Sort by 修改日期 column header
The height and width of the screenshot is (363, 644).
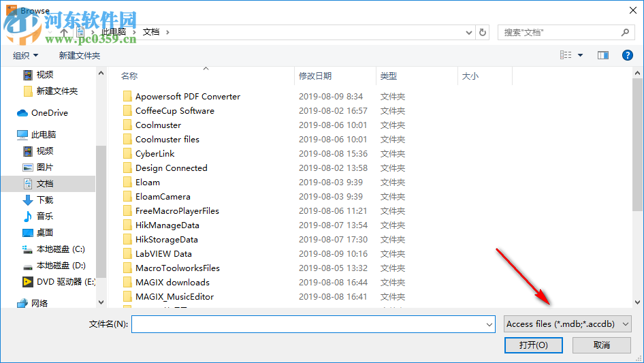315,76
